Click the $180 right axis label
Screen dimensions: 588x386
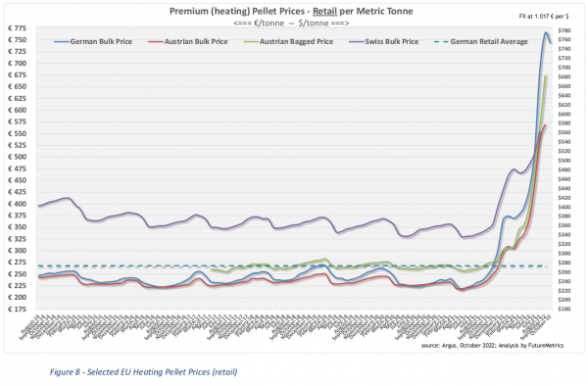[564, 310]
